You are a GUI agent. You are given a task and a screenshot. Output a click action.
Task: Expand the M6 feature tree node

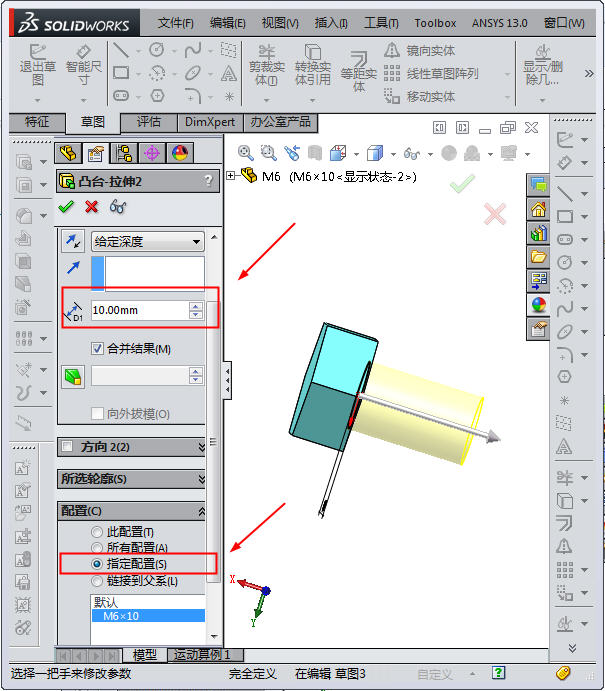[232, 177]
